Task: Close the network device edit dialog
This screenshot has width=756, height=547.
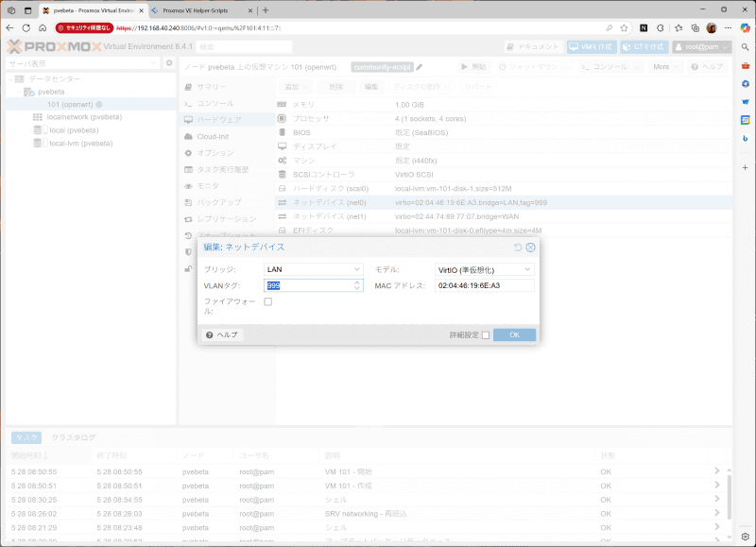Action: tap(530, 248)
